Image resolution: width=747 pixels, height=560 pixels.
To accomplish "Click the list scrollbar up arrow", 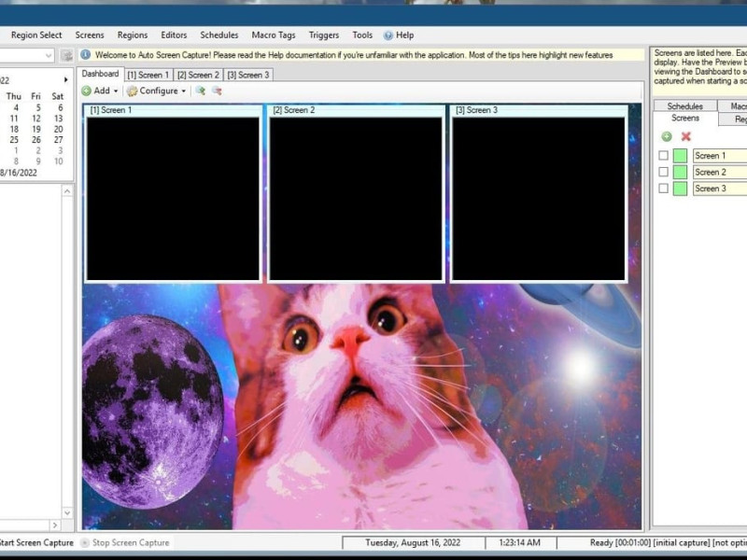I will point(67,191).
